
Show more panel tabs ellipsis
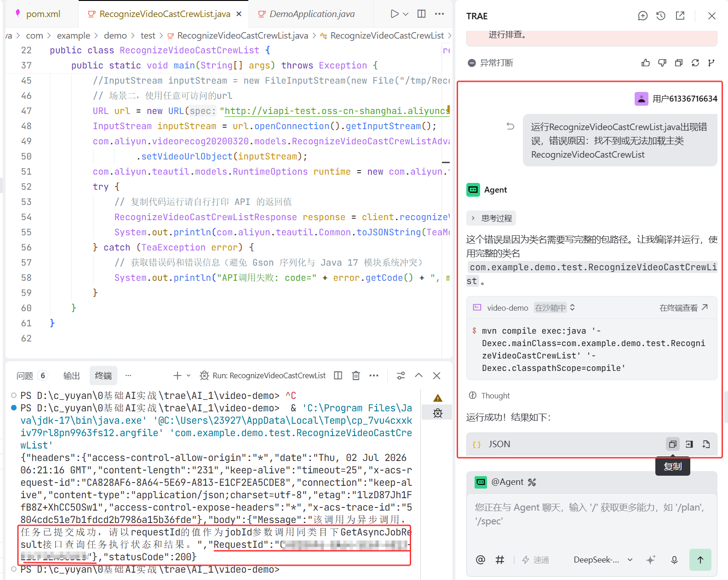coord(128,375)
